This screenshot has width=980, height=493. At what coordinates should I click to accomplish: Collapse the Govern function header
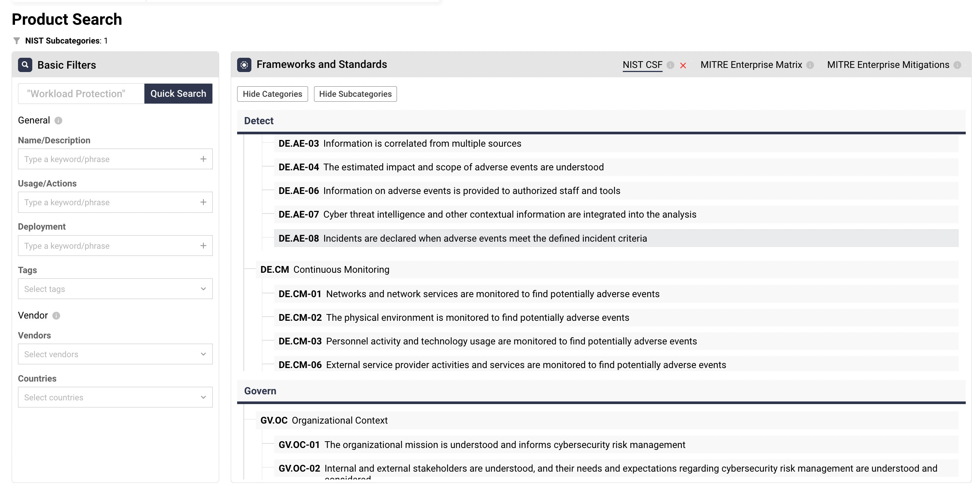601,391
